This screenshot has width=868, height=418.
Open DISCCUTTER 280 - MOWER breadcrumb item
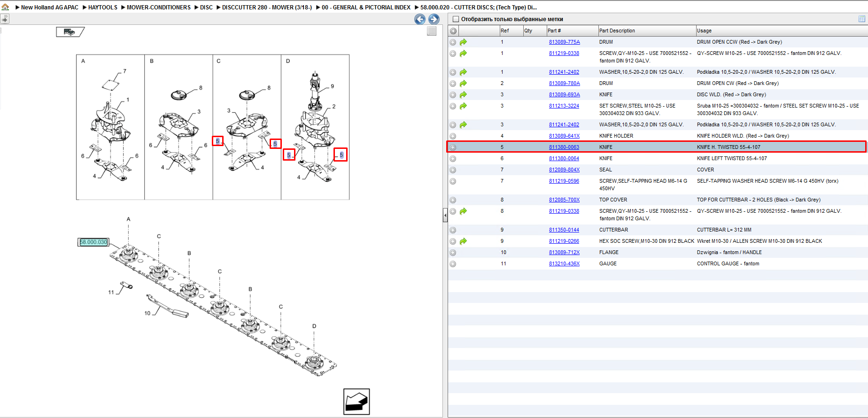tap(267, 8)
